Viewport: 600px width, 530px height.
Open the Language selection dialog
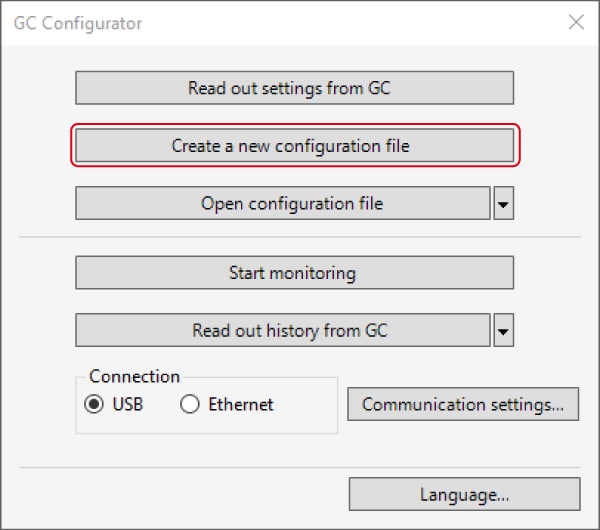point(465,494)
